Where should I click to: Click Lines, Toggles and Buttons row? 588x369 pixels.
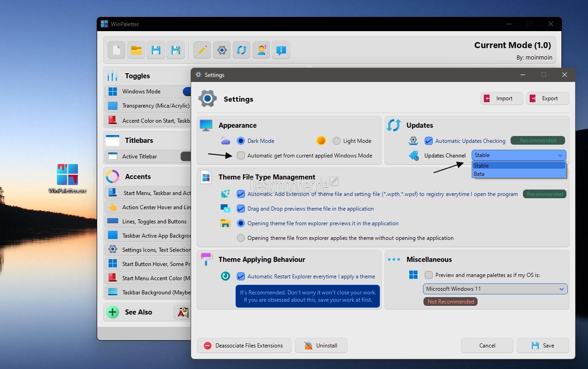[x=148, y=222]
